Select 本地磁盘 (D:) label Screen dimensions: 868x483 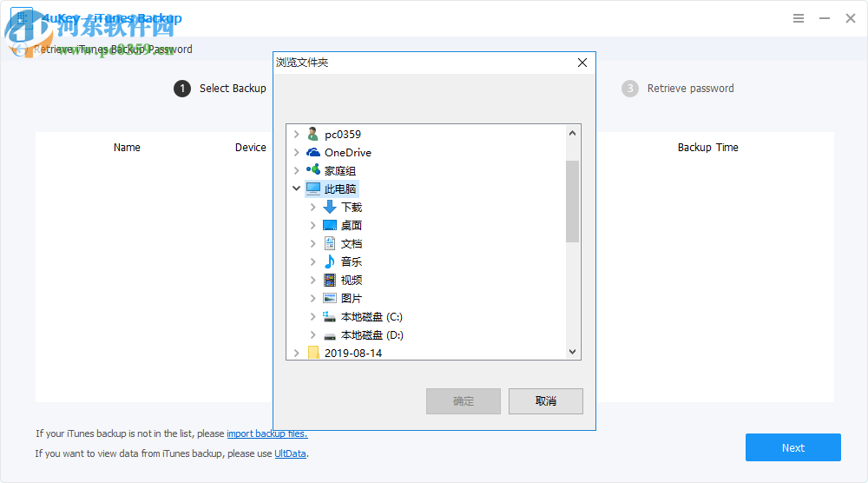pos(372,335)
